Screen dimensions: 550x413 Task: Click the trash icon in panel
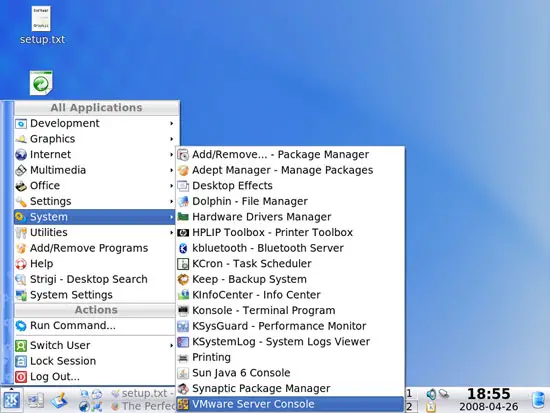click(538, 400)
